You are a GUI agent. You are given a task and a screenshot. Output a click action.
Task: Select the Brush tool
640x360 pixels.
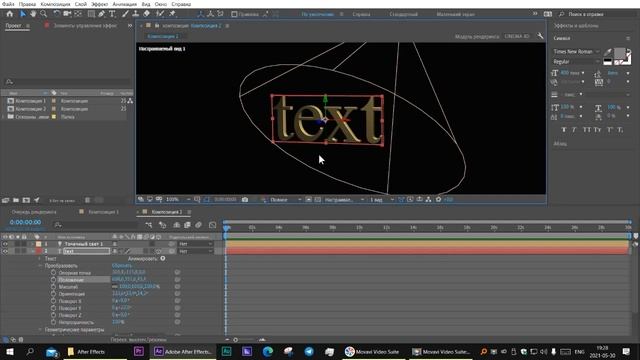[x=125, y=14]
